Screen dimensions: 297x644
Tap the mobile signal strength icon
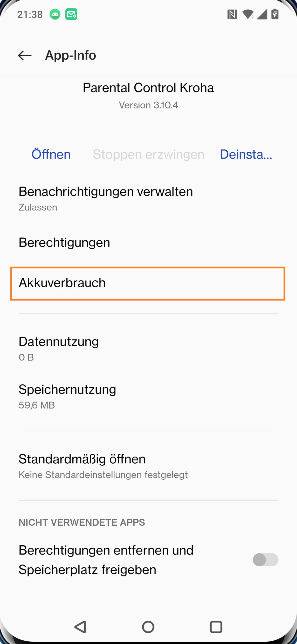point(262,14)
